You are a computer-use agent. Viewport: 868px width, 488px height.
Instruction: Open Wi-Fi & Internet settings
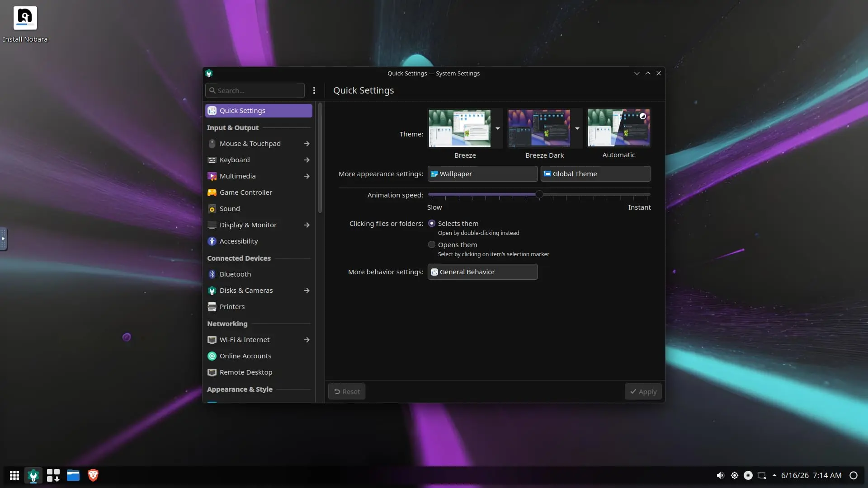point(259,340)
